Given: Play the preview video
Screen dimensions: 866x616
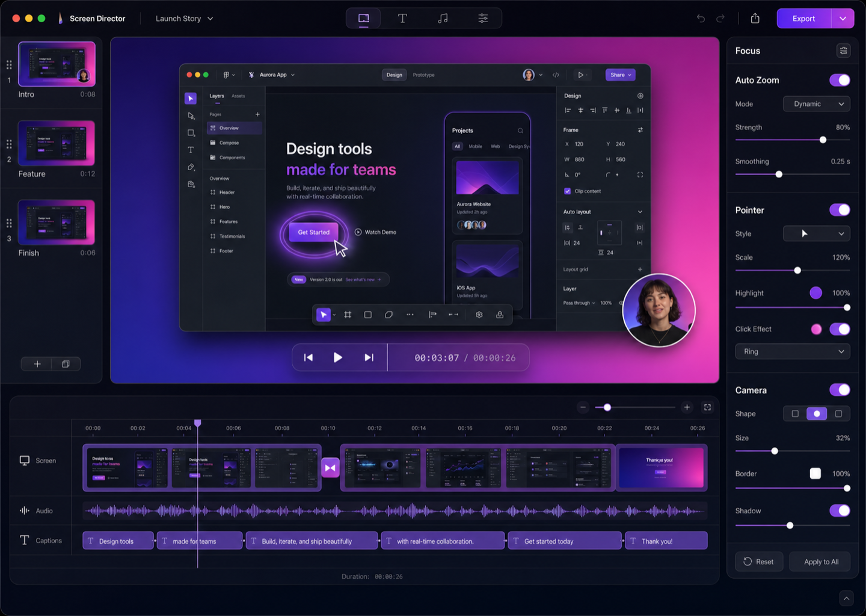Looking at the screenshot, I should coord(338,357).
